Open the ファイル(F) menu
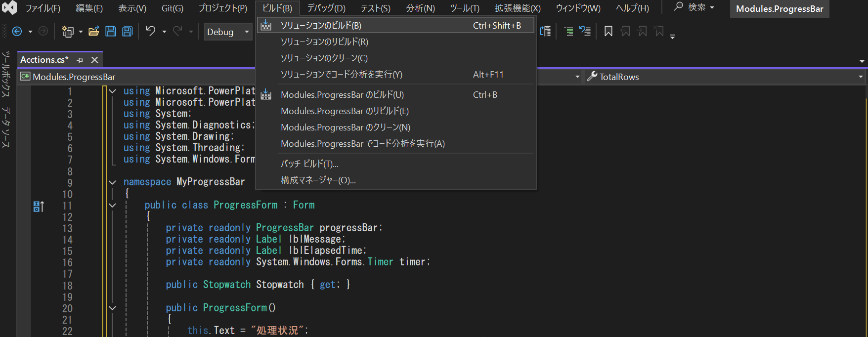Viewport: 868px width, 337px height. coord(43,8)
